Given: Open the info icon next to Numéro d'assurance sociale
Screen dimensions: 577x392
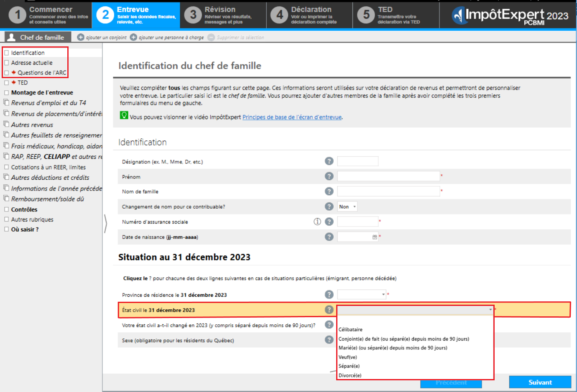Looking at the screenshot, I should point(317,221).
